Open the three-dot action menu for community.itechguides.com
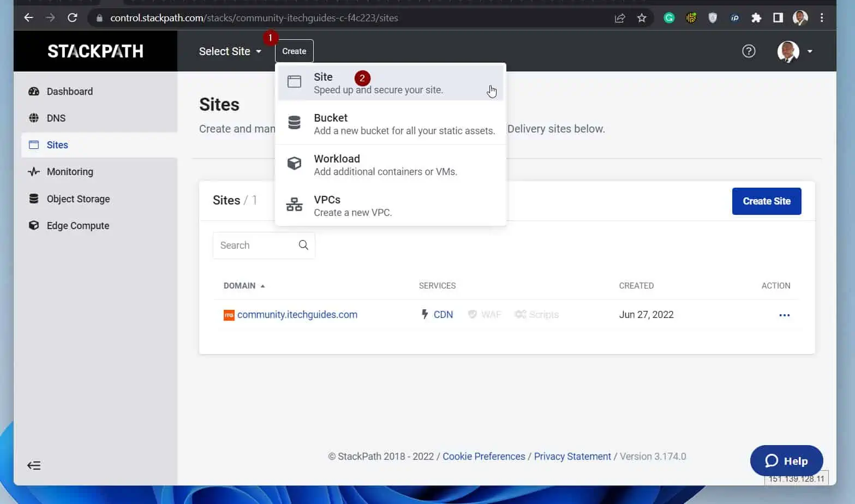Image resolution: width=855 pixels, height=504 pixels. coord(785,315)
